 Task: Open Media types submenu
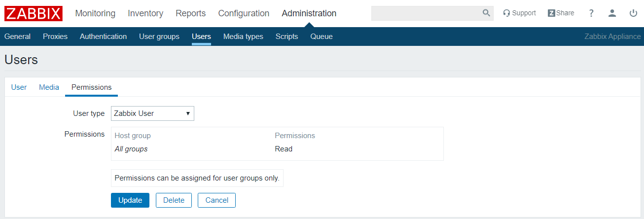click(243, 36)
